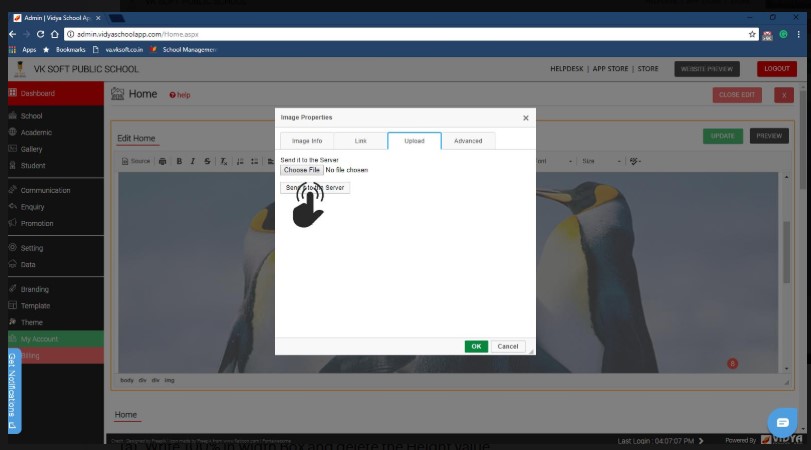Open the STORE link
Screen dimensions: 811x450
648,69
